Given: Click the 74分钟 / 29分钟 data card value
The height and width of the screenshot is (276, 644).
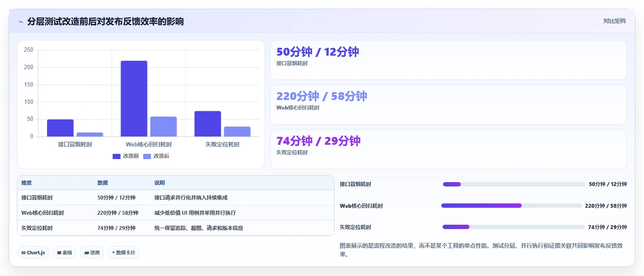Looking at the screenshot, I should pyautogui.click(x=319, y=141).
